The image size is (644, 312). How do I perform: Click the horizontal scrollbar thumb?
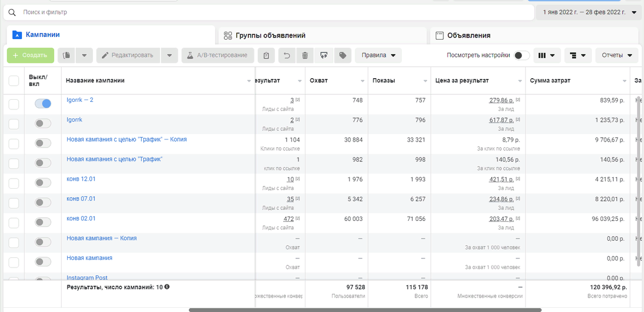pos(365,310)
